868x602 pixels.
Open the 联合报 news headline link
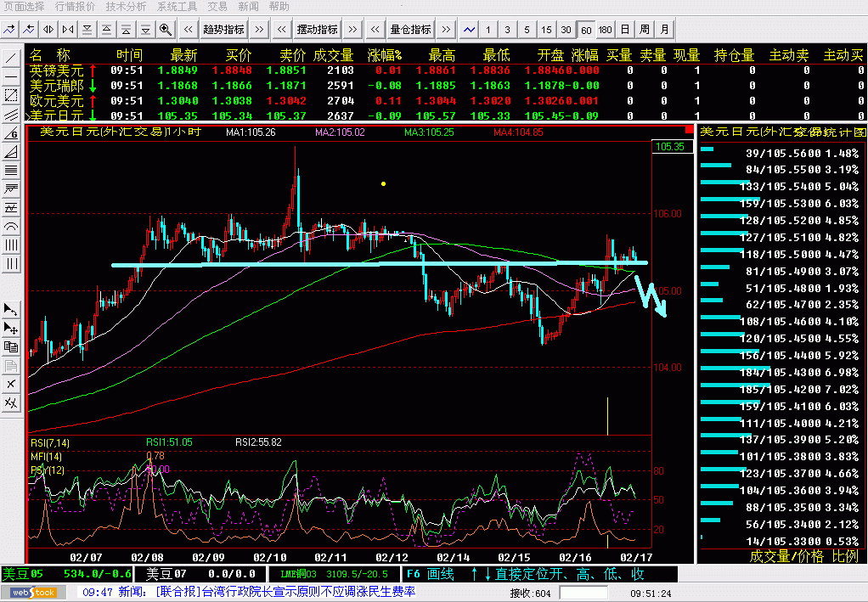[x=285, y=592]
